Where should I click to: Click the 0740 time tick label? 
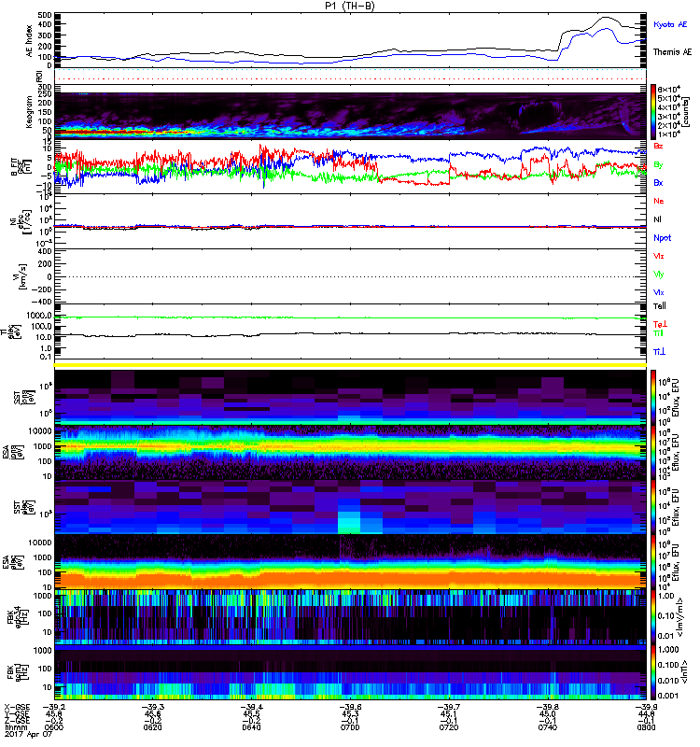click(x=548, y=727)
